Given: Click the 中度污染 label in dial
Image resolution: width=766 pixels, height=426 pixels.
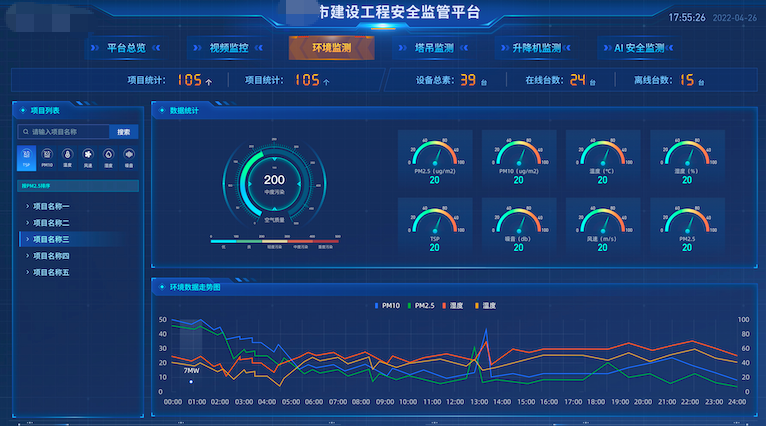Looking at the screenshot, I should pos(275,192).
